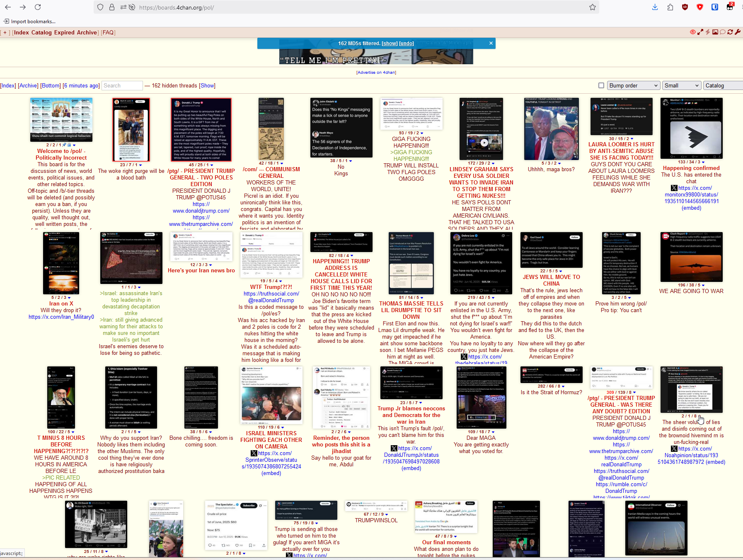Screen dimensions: 743x560
Task: Focus the catalog Search input field
Action: point(122,85)
